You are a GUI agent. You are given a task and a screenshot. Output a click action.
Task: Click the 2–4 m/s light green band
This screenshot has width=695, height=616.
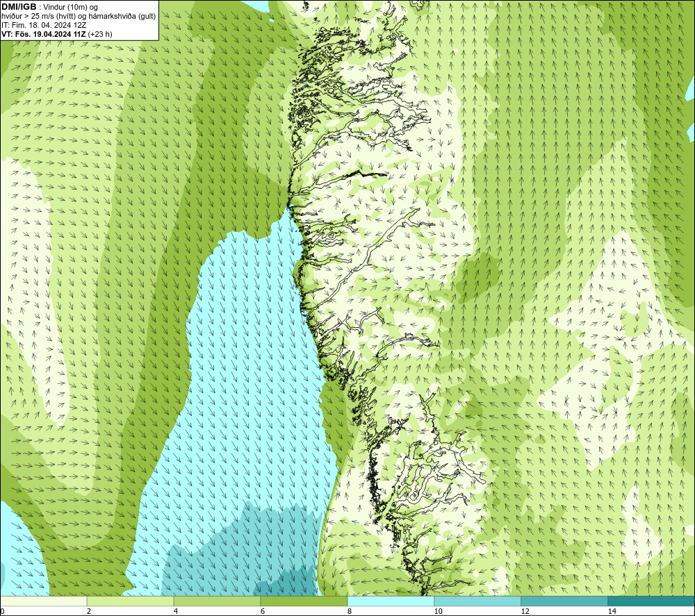[131, 601]
